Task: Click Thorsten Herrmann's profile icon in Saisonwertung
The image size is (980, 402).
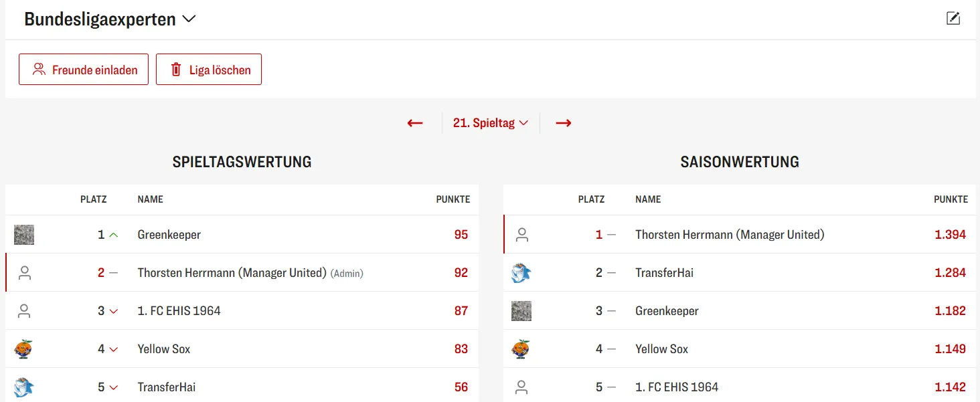Action: pos(522,235)
